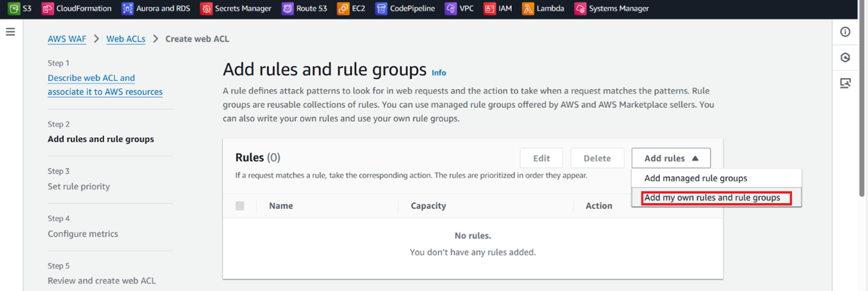This screenshot has height=291, width=868.
Task: Open the Systems Manager shortcut icon
Action: click(580, 9)
